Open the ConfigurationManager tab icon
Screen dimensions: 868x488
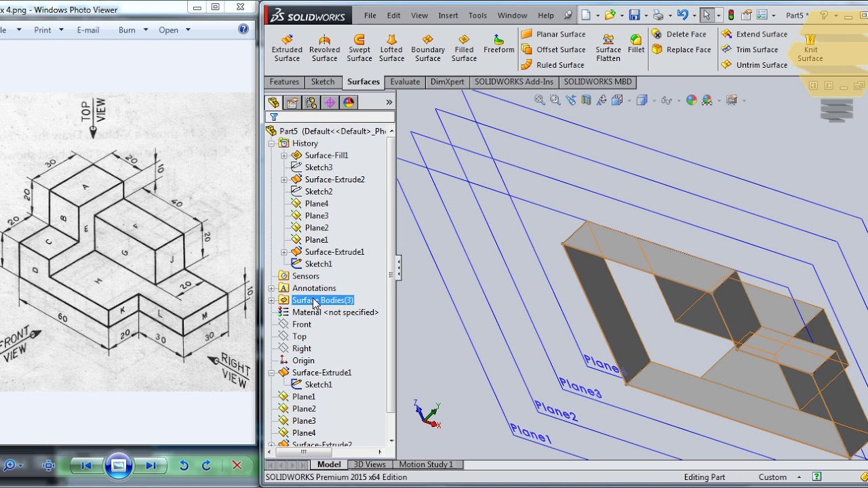pyautogui.click(x=311, y=102)
